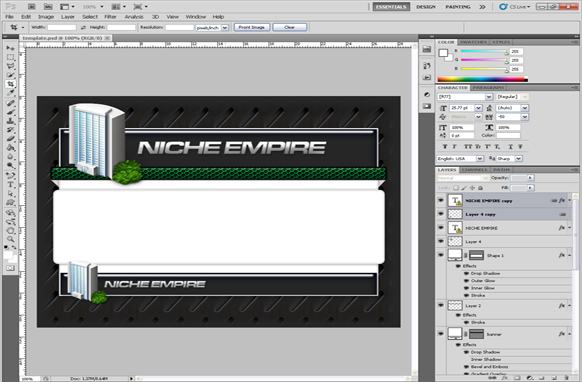Select the Path Selection tool
Screen dimensions: 582x382
coord(10,193)
